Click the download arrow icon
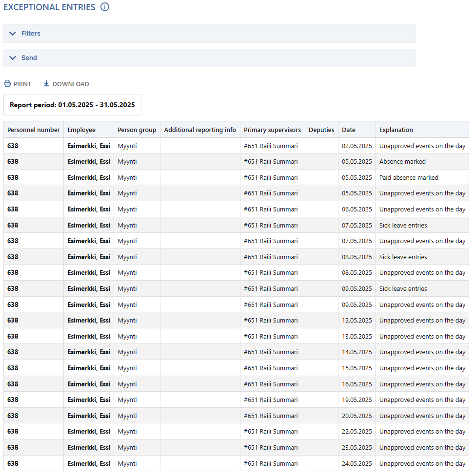The height and width of the screenshot is (476, 475). (46, 83)
